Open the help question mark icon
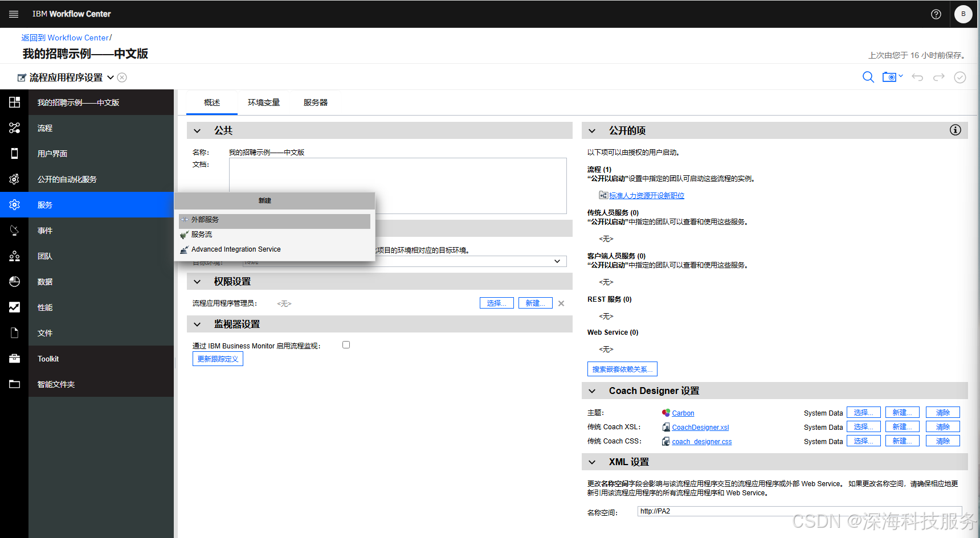Screen dimensions: 980x538 point(936,14)
